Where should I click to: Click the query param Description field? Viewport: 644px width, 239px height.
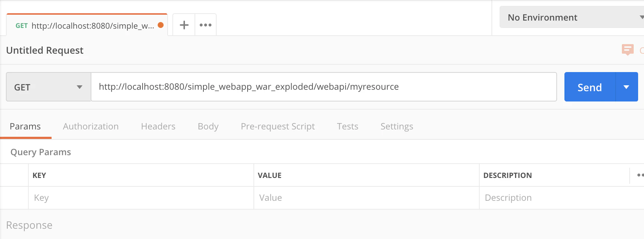(x=561, y=198)
